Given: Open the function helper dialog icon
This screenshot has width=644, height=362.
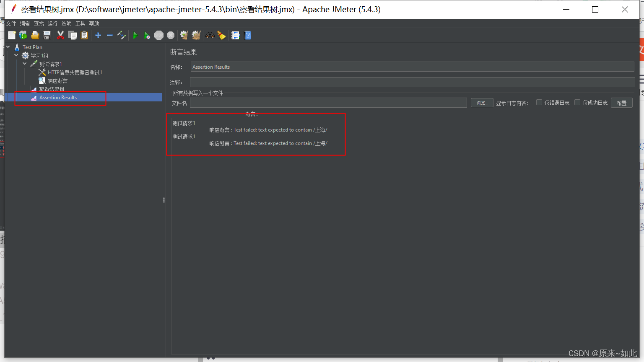Looking at the screenshot, I should click(x=235, y=35).
